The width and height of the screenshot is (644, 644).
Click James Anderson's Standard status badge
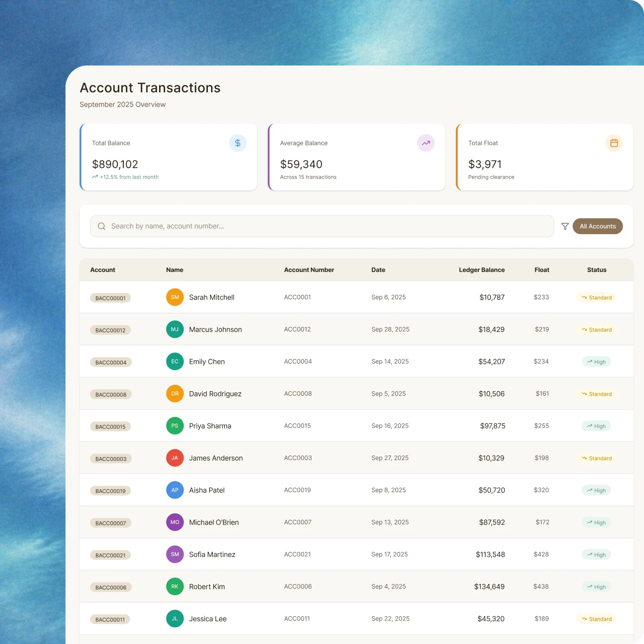point(596,458)
